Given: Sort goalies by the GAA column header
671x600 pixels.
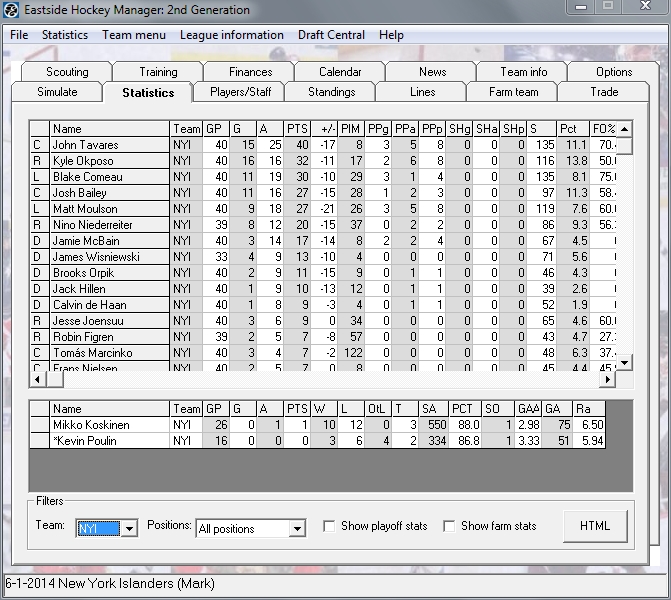Looking at the screenshot, I should [528, 409].
